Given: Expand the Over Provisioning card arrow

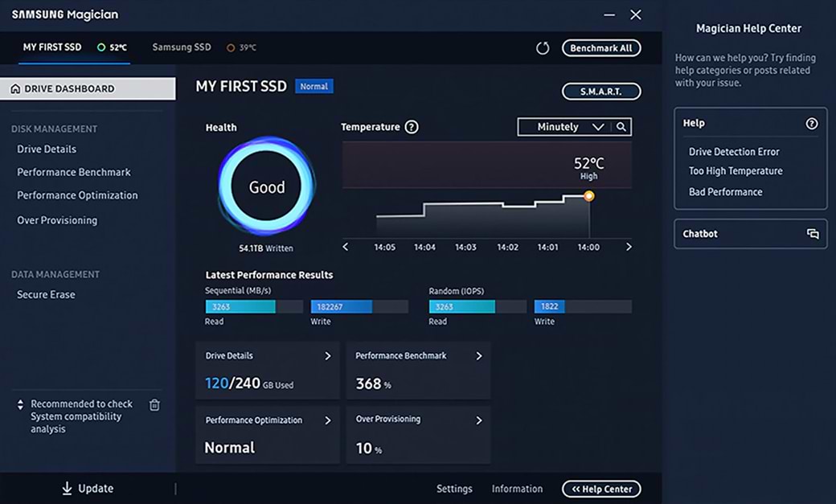Looking at the screenshot, I should (x=479, y=420).
